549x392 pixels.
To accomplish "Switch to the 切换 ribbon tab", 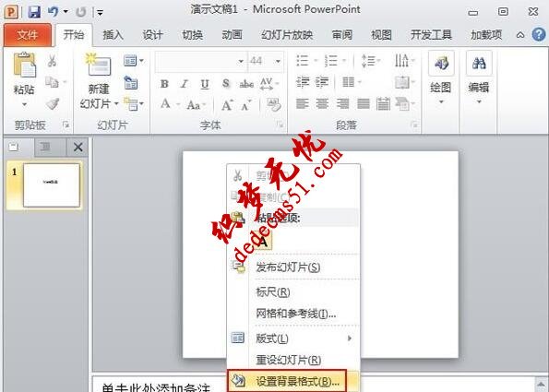I will (193, 35).
